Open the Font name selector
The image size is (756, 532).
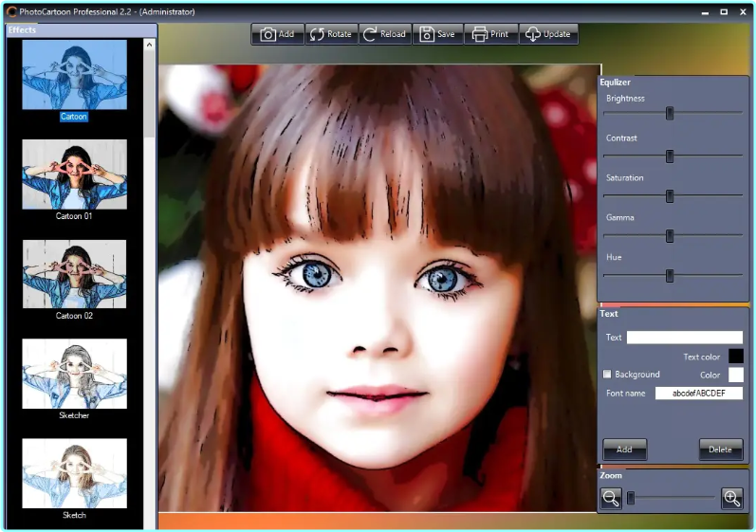[699, 394]
